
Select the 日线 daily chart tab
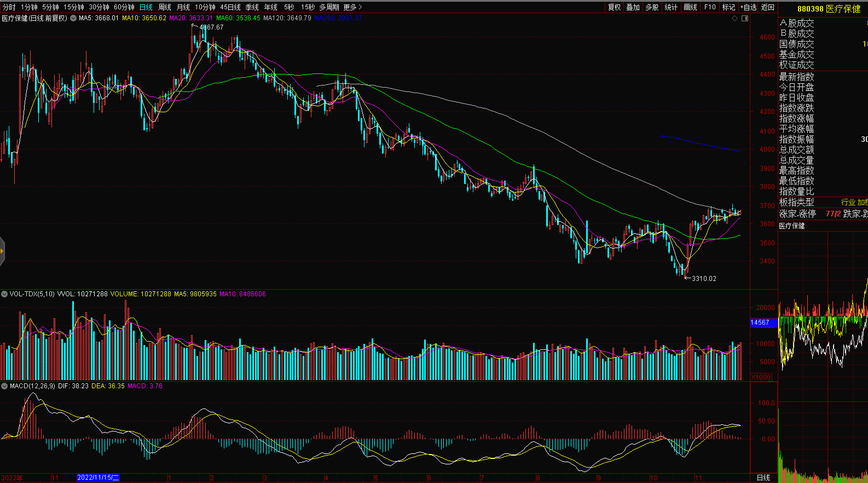pos(146,7)
